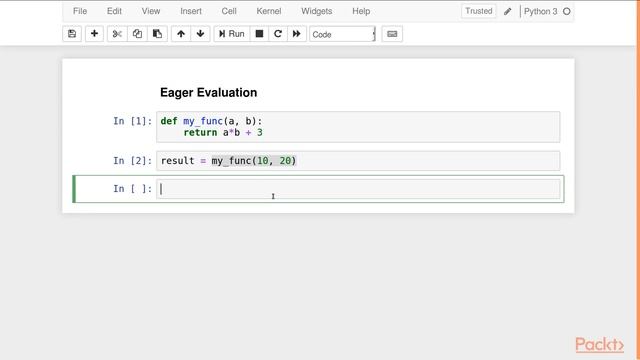Move the selected cell down with the arrow
This screenshot has width=640, height=360.
click(x=200, y=34)
